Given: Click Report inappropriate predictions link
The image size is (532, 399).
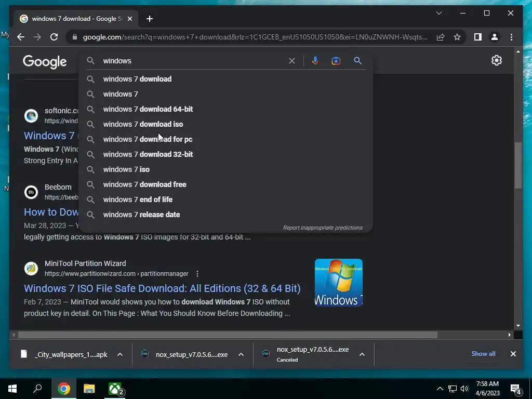Looking at the screenshot, I should [323, 228].
